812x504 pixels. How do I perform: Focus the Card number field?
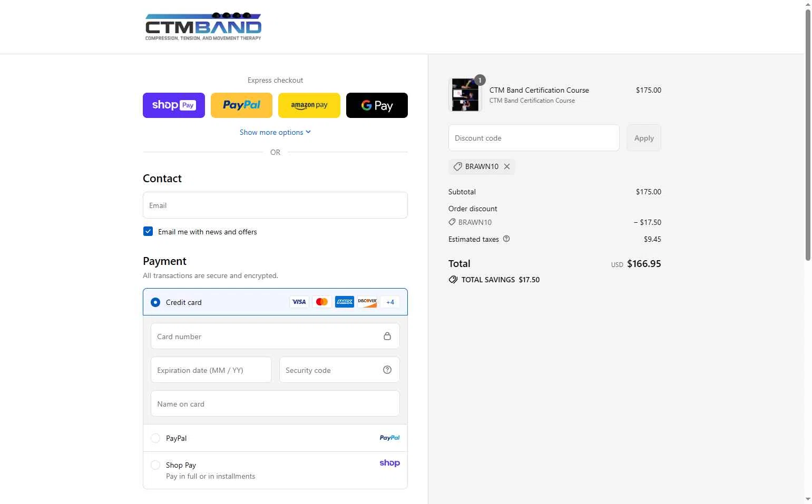pyautogui.click(x=275, y=336)
